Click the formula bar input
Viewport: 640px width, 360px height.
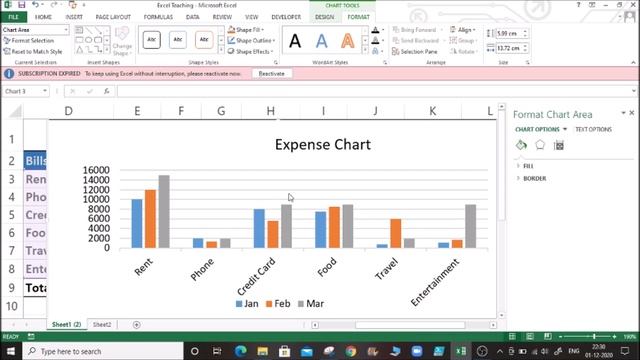click(x=372, y=91)
